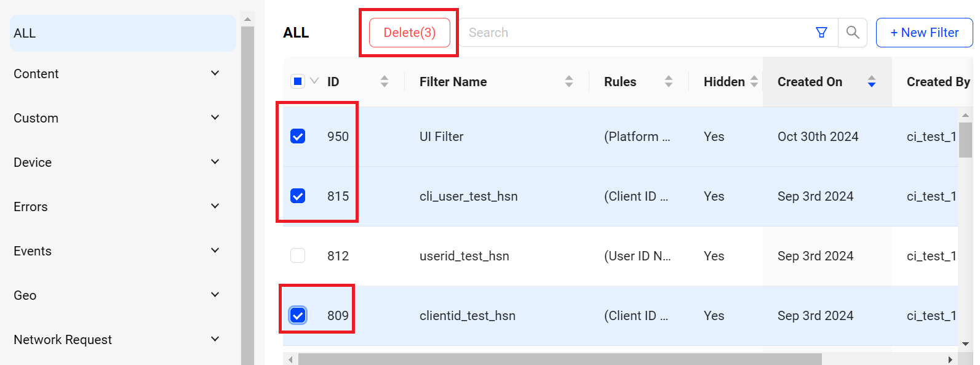Toggle the select-all checkbox in table header

(x=298, y=81)
